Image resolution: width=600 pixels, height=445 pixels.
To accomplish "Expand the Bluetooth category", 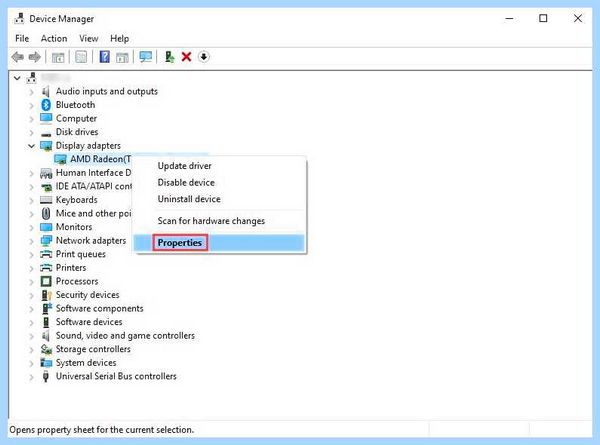I will tap(31, 105).
